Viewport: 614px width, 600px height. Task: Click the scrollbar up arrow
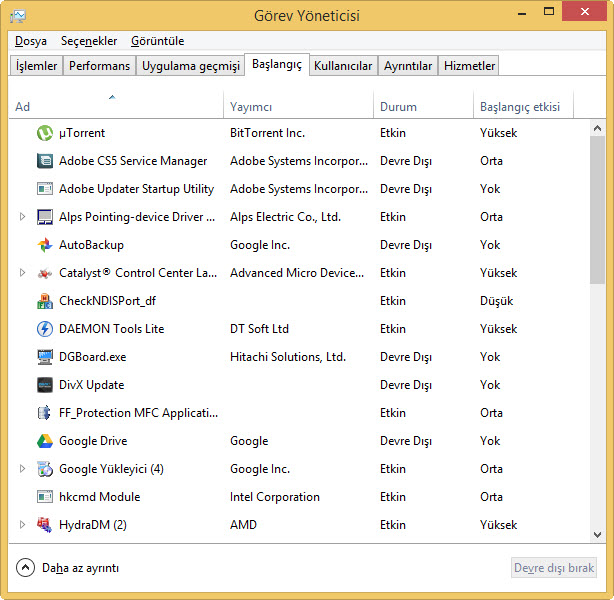pos(597,128)
